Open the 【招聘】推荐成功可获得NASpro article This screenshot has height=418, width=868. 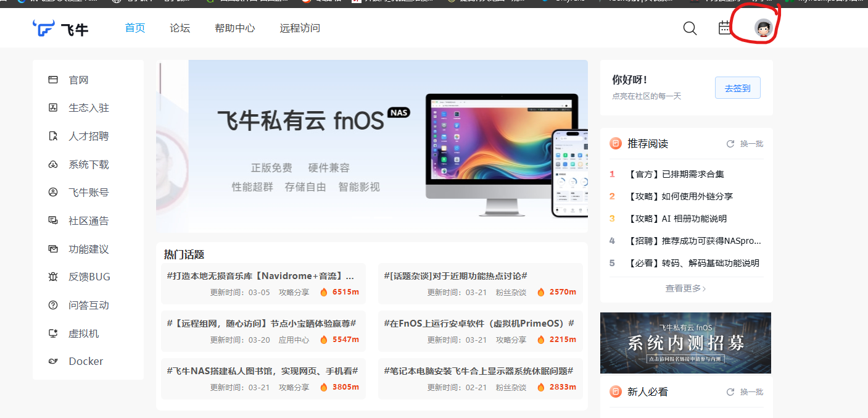695,241
